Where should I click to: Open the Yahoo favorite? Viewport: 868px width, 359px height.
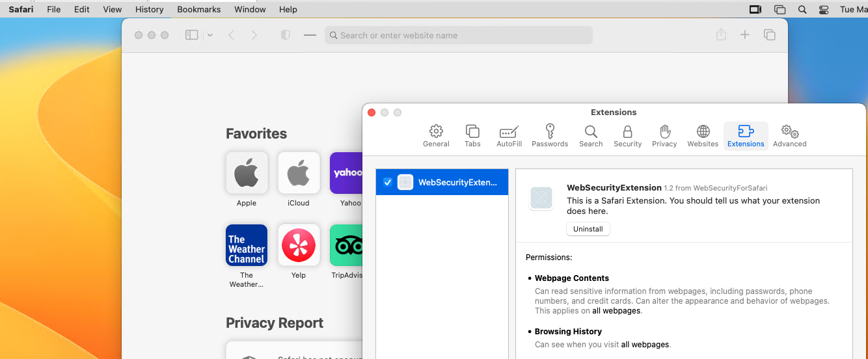click(x=346, y=179)
